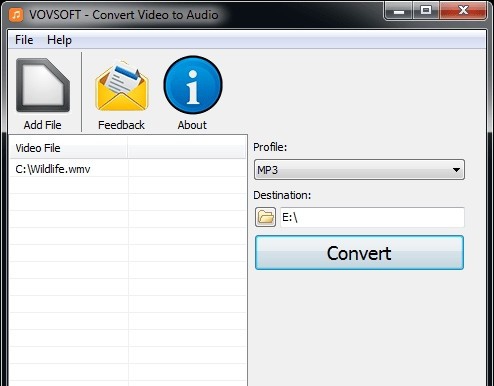Expand the Profile MP3 dropdown
This screenshot has width=494, height=386.
point(359,170)
